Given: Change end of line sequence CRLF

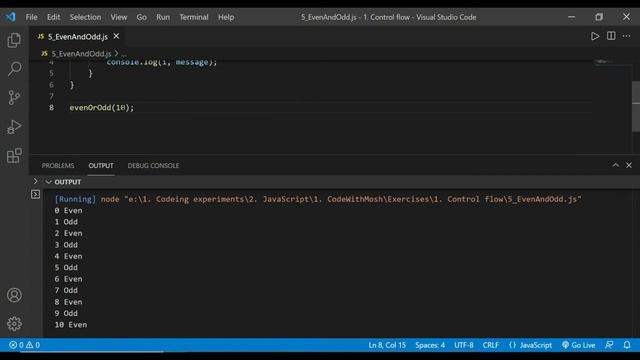Looking at the screenshot, I should pyautogui.click(x=491, y=345).
